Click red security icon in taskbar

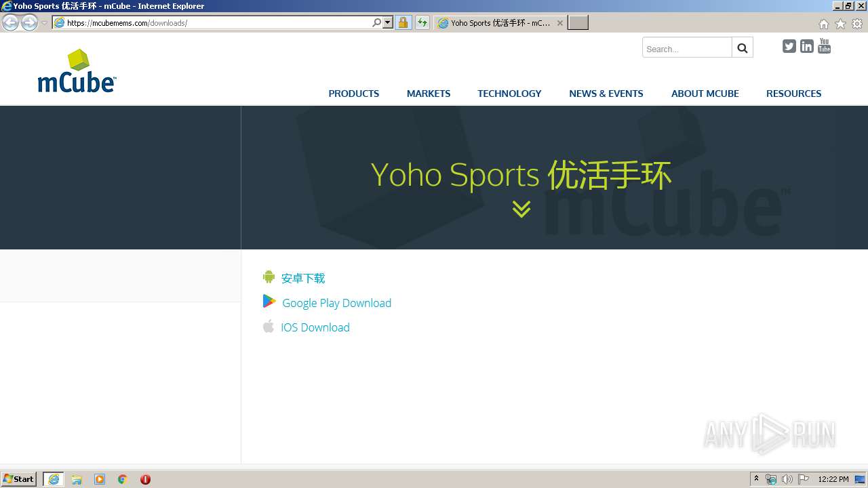pos(145,479)
